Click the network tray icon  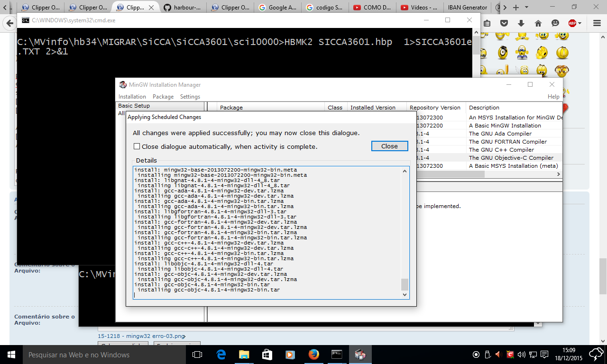533,355
